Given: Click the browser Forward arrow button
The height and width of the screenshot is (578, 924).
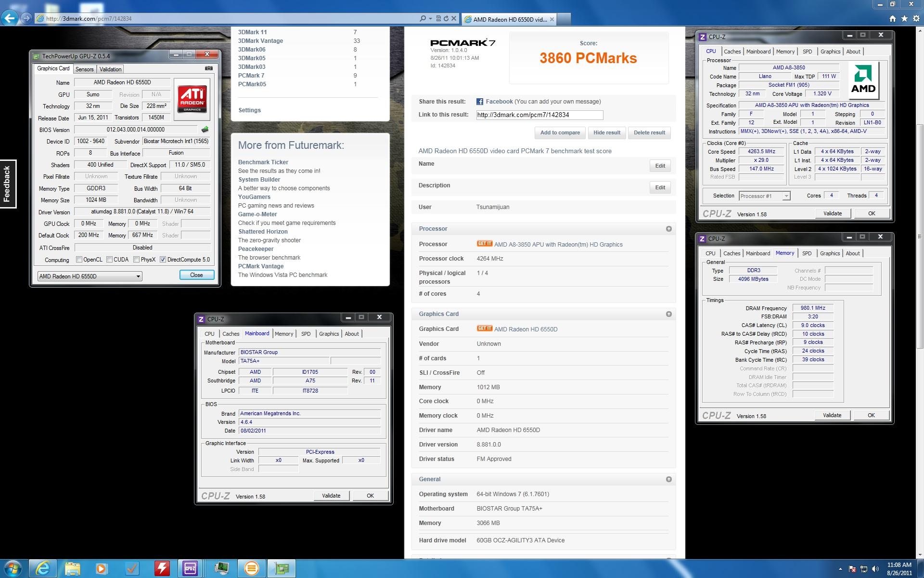Looking at the screenshot, I should pyautogui.click(x=27, y=18).
